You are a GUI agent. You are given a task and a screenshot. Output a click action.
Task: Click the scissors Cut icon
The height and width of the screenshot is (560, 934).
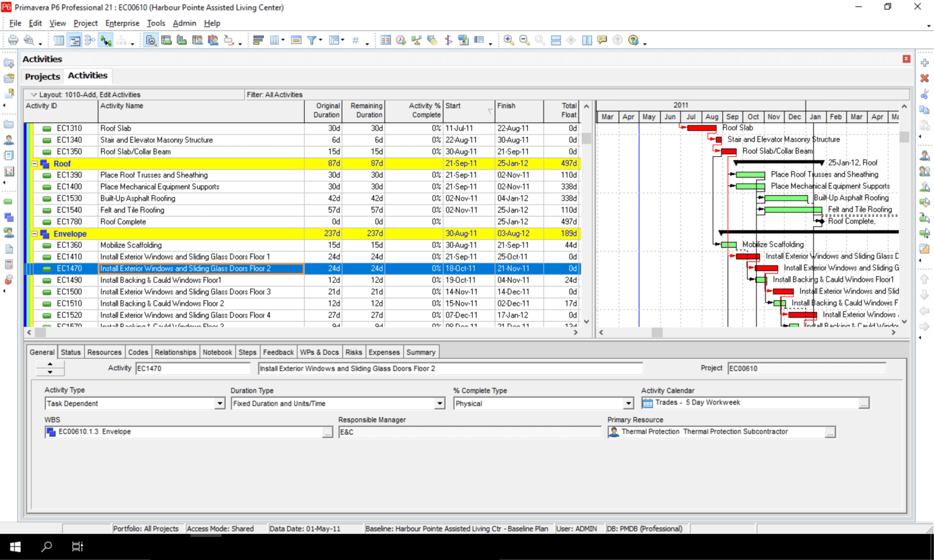point(924,94)
